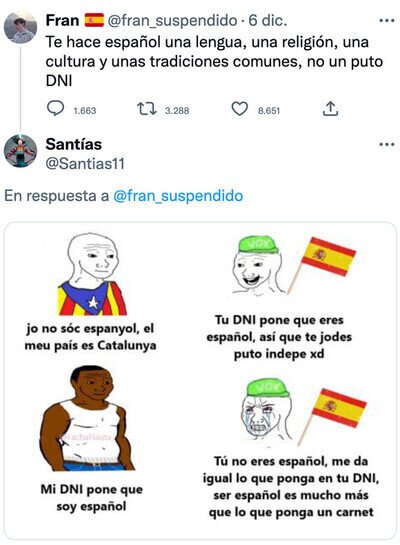Open the share upload icon
This screenshot has width=400, height=545.
pyautogui.click(x=330, y=109)
